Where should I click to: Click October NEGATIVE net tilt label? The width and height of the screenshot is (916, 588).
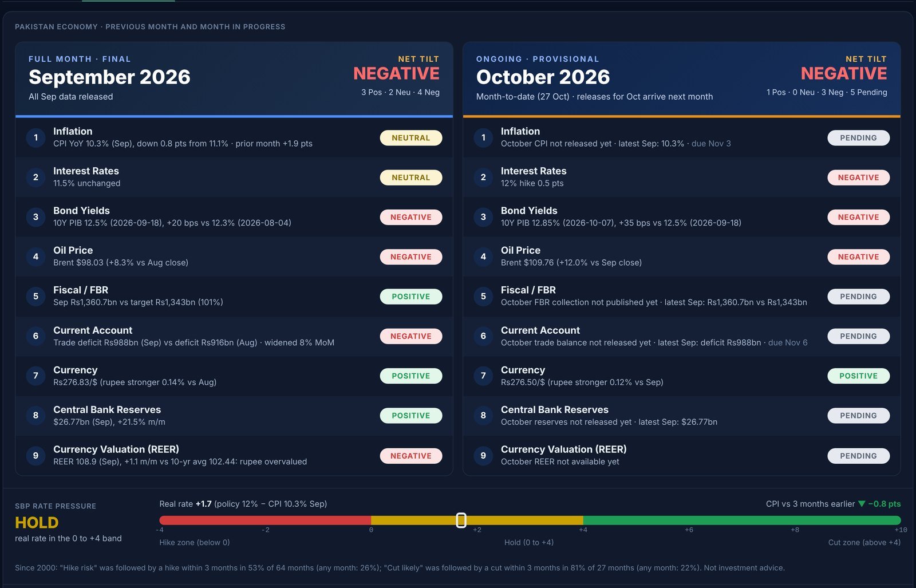[844, 74]
